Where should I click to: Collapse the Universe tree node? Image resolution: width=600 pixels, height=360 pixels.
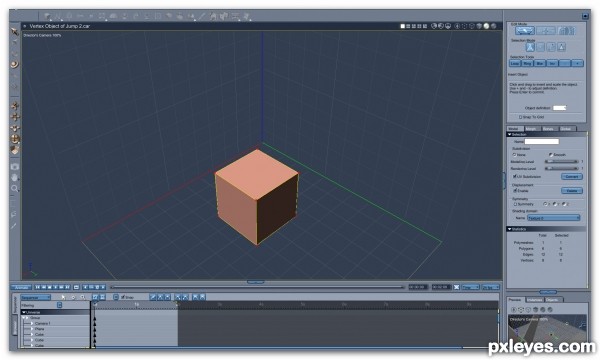click(x=24, y=312)
